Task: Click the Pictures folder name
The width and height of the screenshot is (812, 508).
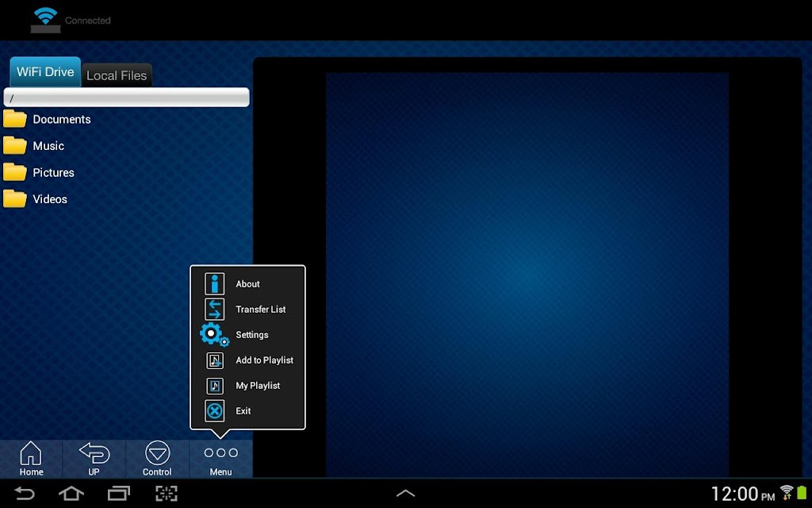Action: [53, 172]
